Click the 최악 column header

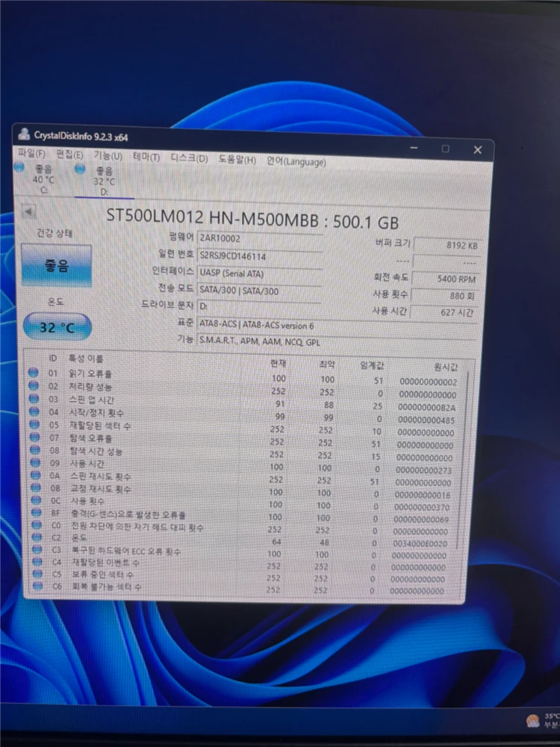click(327, 365)
